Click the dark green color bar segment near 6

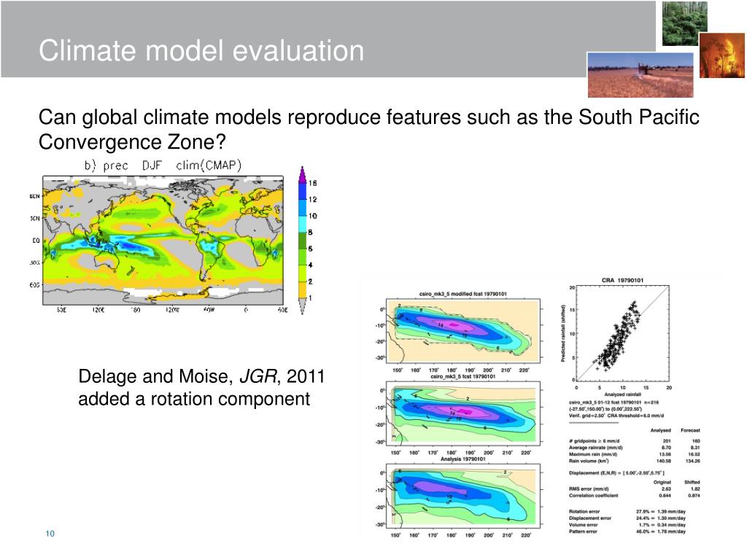pos(302,241)
